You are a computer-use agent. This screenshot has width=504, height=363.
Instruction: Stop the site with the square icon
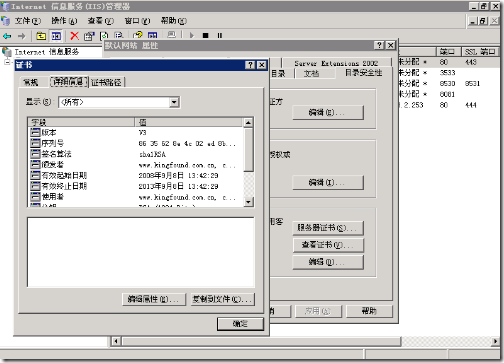(206, 35)
